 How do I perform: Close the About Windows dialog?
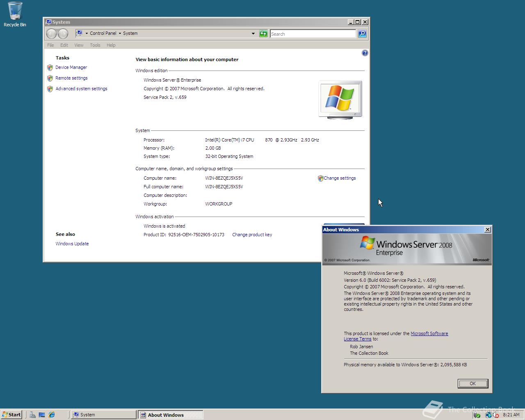(x=488, y=230)
